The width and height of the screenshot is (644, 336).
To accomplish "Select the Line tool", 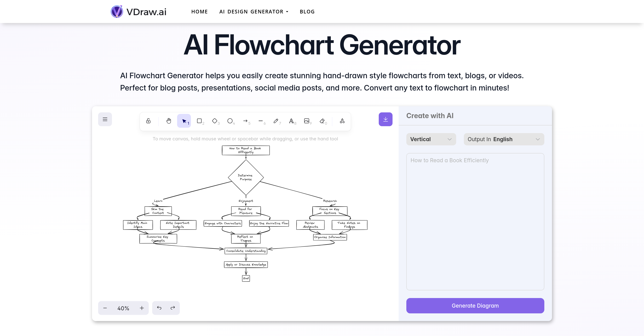I will click(x=261, y=121).
